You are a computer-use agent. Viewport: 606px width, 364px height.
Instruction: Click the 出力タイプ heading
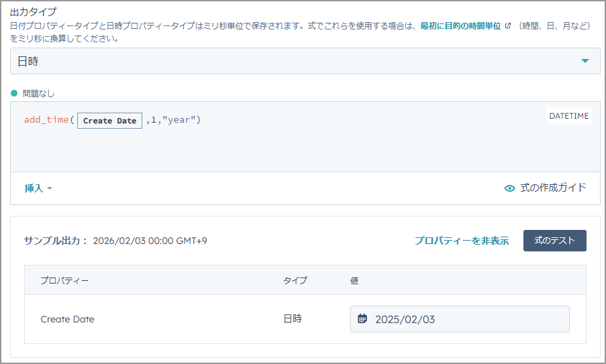34,12
